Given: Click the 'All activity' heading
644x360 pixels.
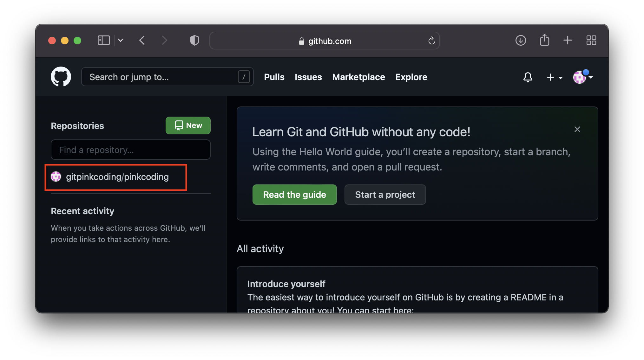Looking at the screenshot, I should (260, 248).
